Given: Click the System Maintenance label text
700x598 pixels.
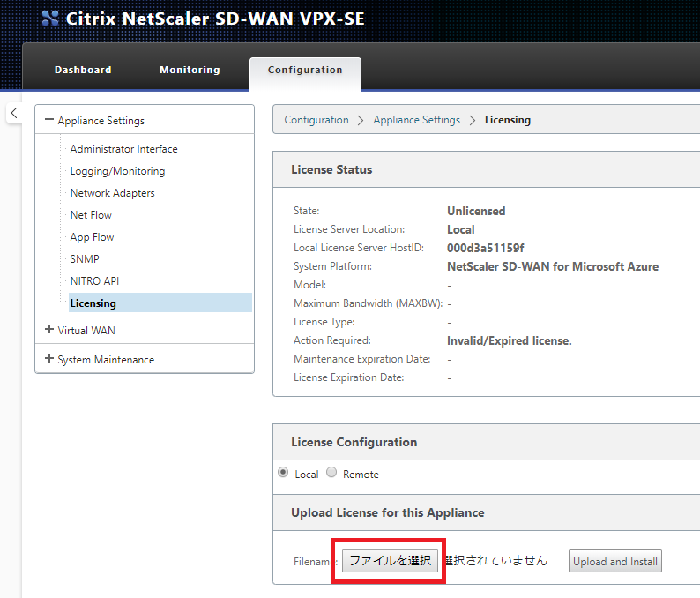Looking at the screenshot, I should [x=106, y=360].
